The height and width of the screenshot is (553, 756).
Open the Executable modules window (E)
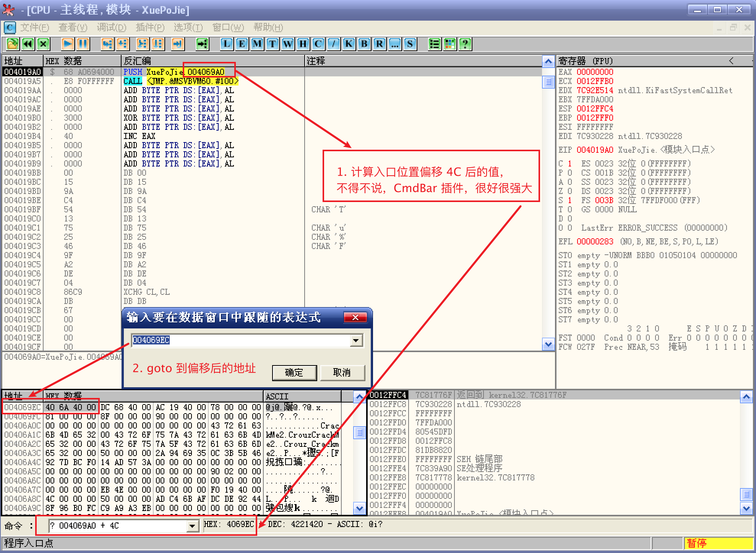[x=242, y=44]
